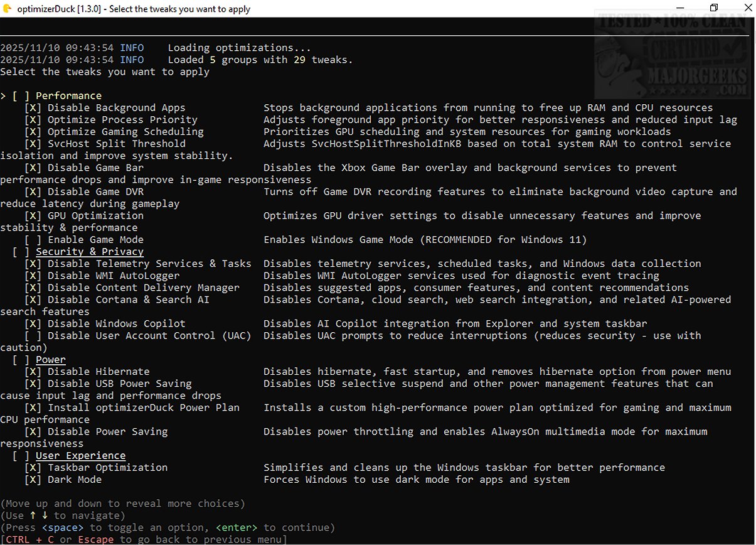Click Disable Telemetry Services & Tasks label

point(149,264)
